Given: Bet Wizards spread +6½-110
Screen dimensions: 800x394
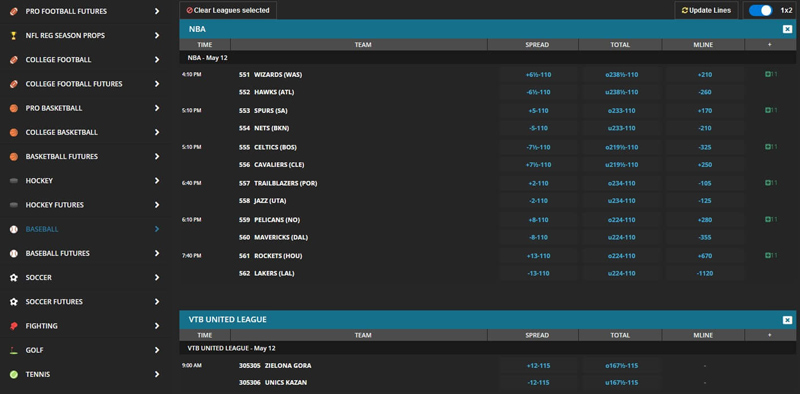Looking at the screenshot, I should click(x=538, y=75).
